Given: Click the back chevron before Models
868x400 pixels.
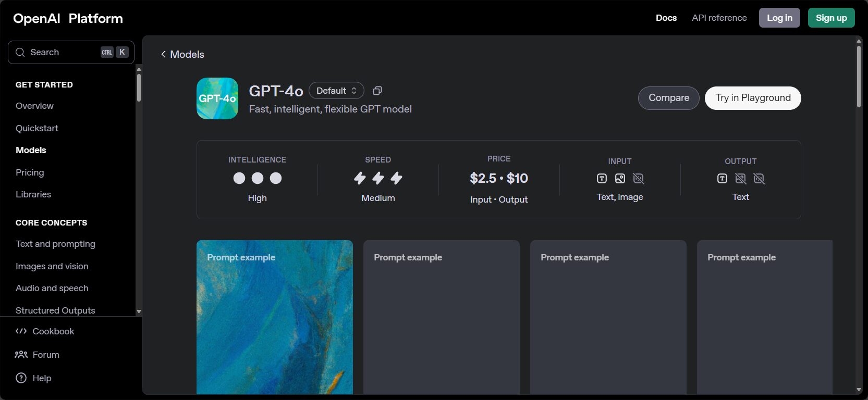Looking at the screenshot, I should coord(163,54).
